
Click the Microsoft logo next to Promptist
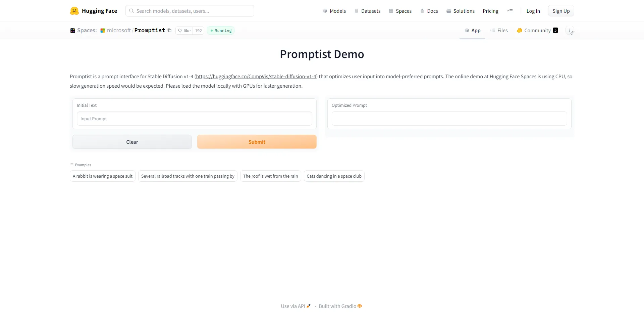103,30
